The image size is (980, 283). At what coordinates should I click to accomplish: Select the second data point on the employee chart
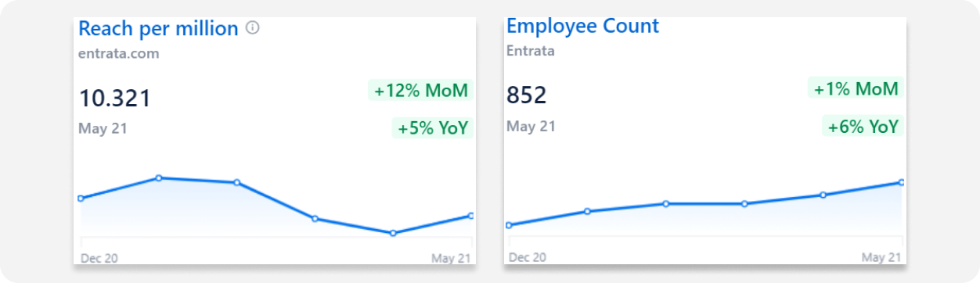tap(587, 211)
